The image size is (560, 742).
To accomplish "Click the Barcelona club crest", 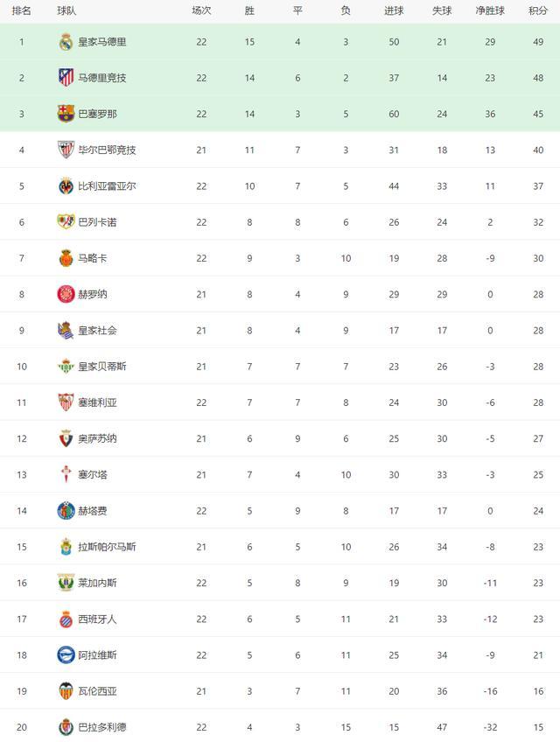I will click(x=66, y=114).
